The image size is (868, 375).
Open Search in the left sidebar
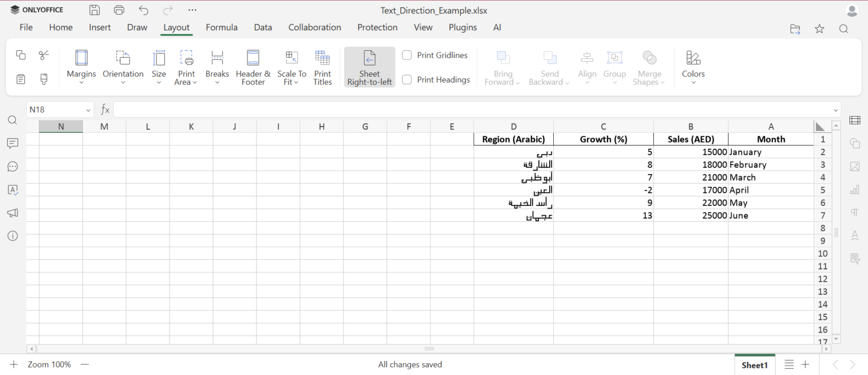[x=12, y=120]
